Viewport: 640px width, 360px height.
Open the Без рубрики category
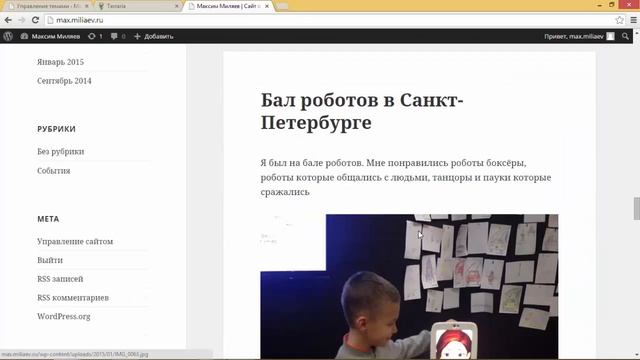(x=60, y=151)
